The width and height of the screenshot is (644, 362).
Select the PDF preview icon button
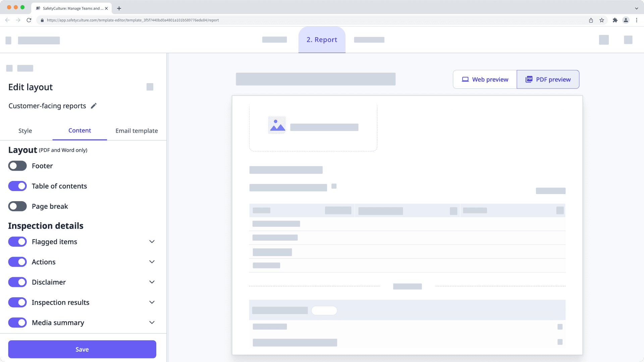point(529,79)
